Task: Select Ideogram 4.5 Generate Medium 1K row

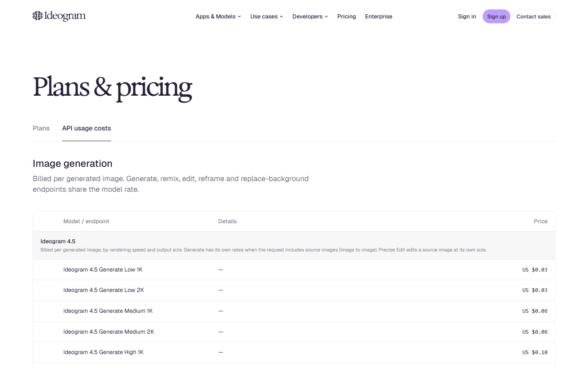Action: 294,311
